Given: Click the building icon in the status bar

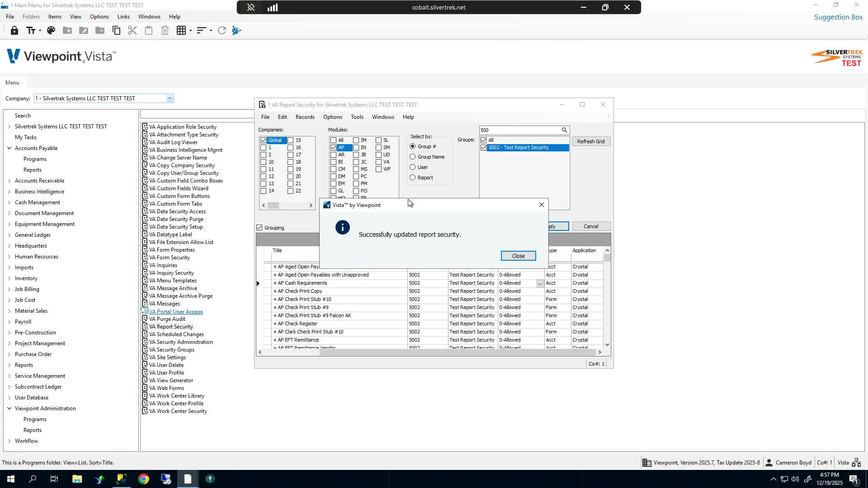Looking at the screenshot, I should click(x=647, y=462).
